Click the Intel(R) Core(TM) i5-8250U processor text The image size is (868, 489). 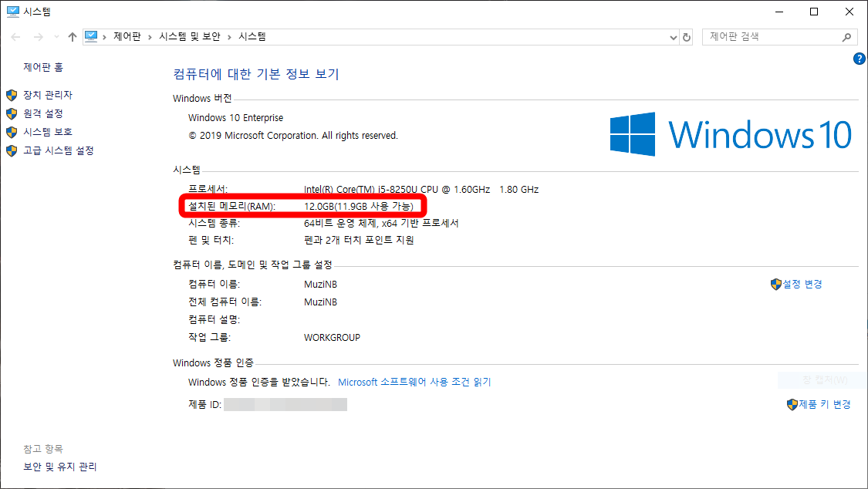[421, 189]
